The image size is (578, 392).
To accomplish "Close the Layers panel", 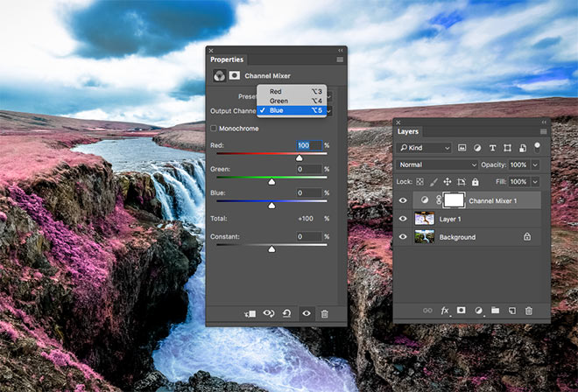I will [398, 122].
